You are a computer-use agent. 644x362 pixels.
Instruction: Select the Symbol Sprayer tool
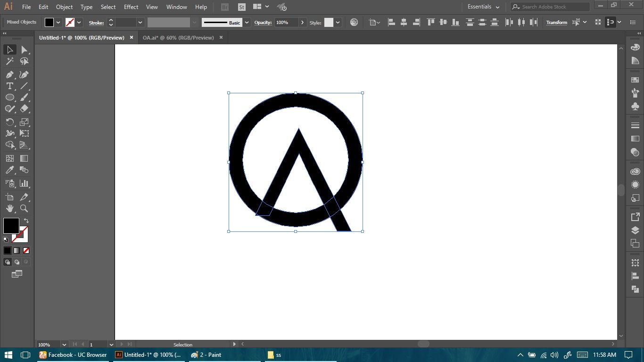click(x=9, y=183)
